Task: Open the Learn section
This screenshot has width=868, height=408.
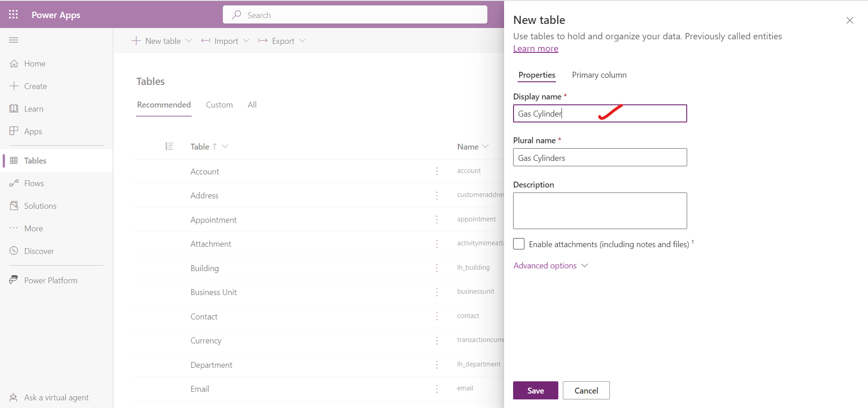Action: coord(33,108)
